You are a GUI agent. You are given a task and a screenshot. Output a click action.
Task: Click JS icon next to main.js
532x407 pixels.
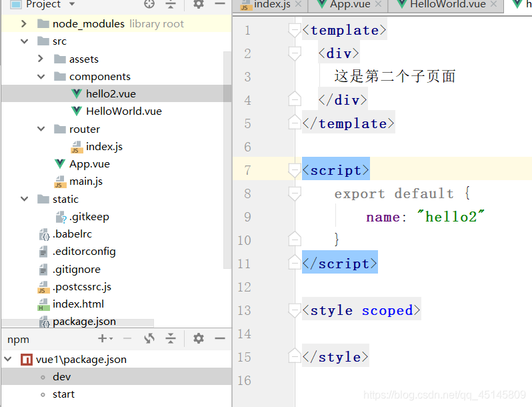pos(60,181)
